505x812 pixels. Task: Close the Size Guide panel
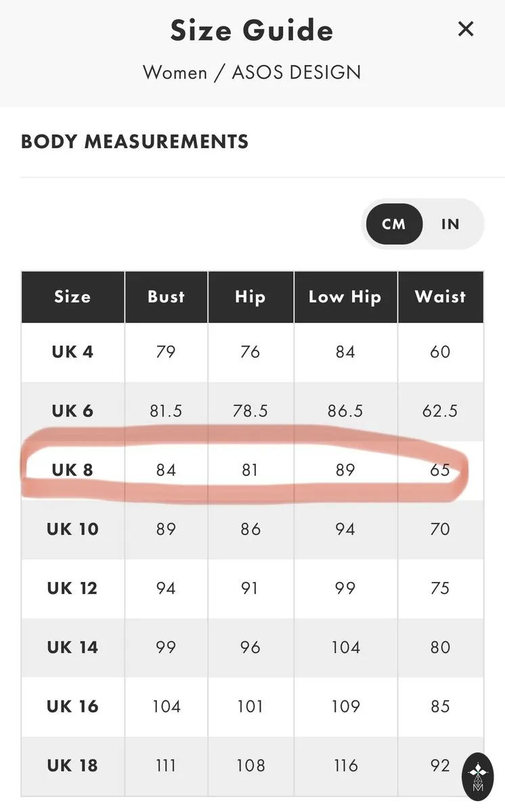[465, 29]
